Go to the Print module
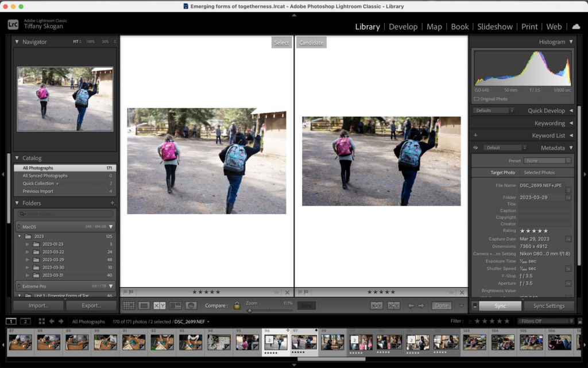Screen dimensions: 588x368 click(x=529, y=26)
